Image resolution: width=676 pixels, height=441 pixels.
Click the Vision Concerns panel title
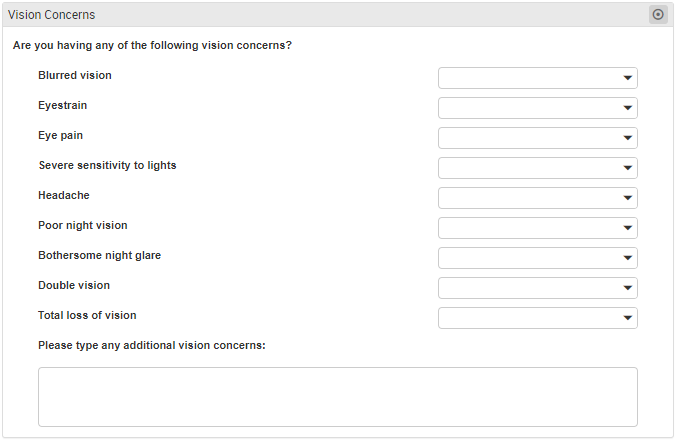click(x=51, y=15)
